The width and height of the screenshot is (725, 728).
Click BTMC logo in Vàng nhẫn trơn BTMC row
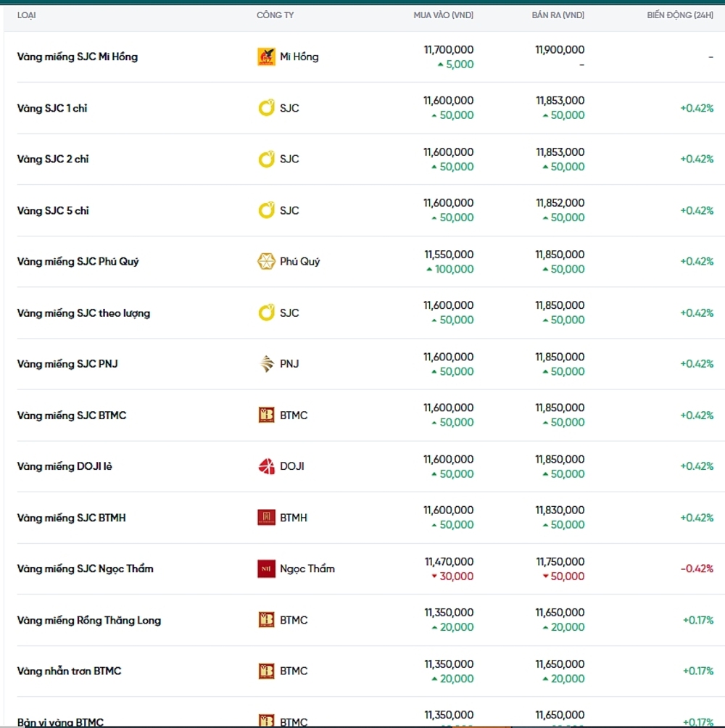tap(266, 671)
